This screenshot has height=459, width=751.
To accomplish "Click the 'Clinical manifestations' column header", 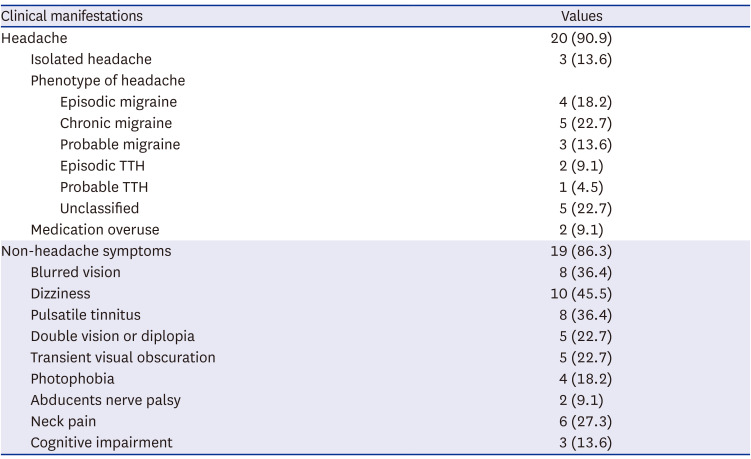I will 72,16.
